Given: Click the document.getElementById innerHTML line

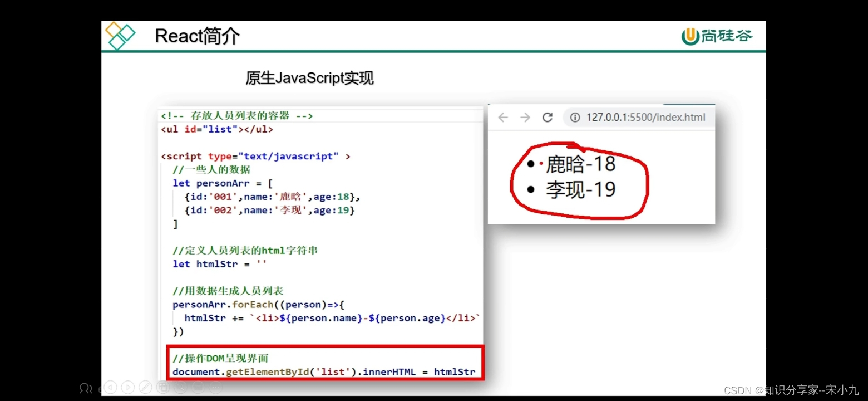Looking at the screenshot, I should 324,372.
